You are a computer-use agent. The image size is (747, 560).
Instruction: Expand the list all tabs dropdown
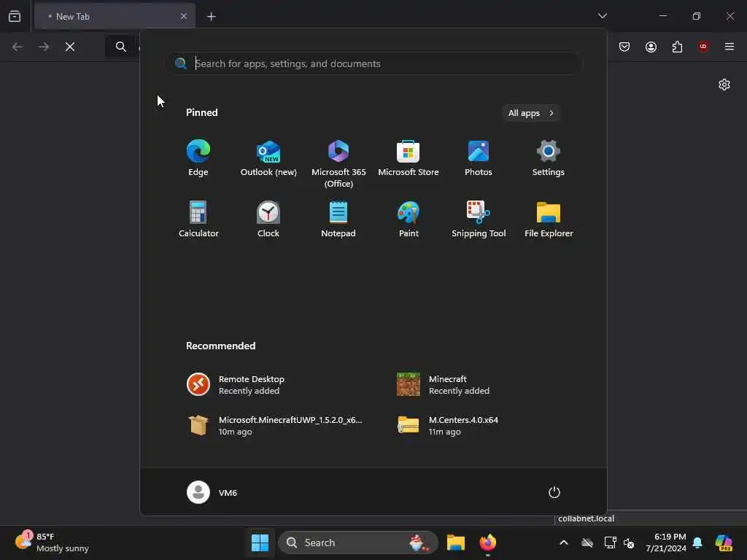(602, 16)
